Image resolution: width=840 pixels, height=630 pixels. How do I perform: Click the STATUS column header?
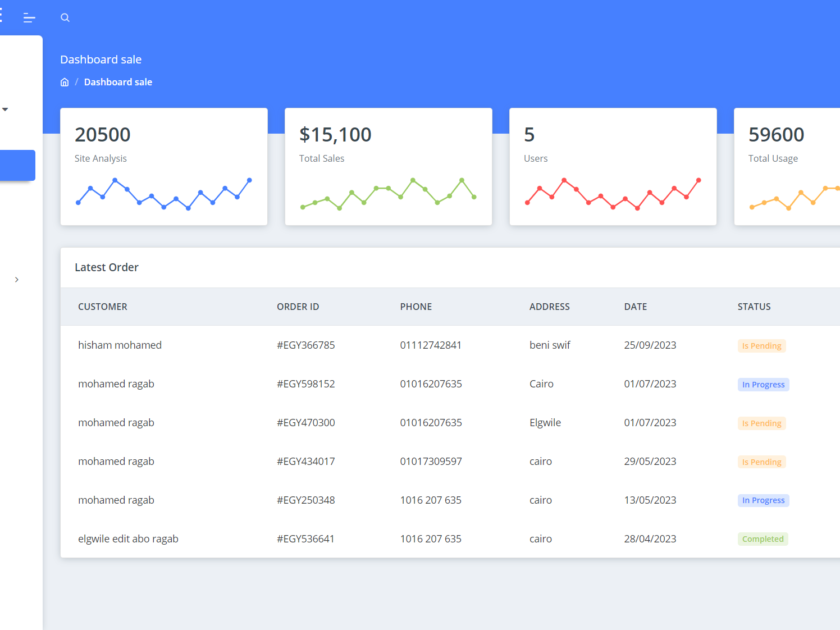pyautogui.click(x=754, y=307)
